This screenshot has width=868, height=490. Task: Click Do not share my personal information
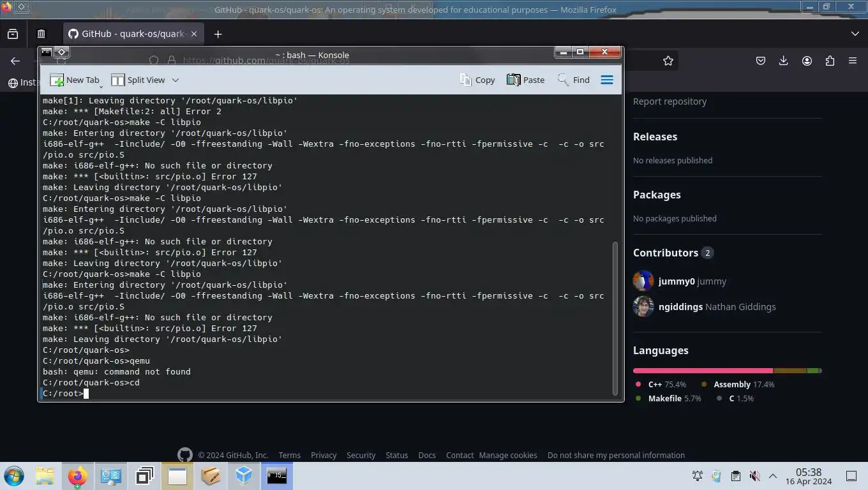point(616,455)
